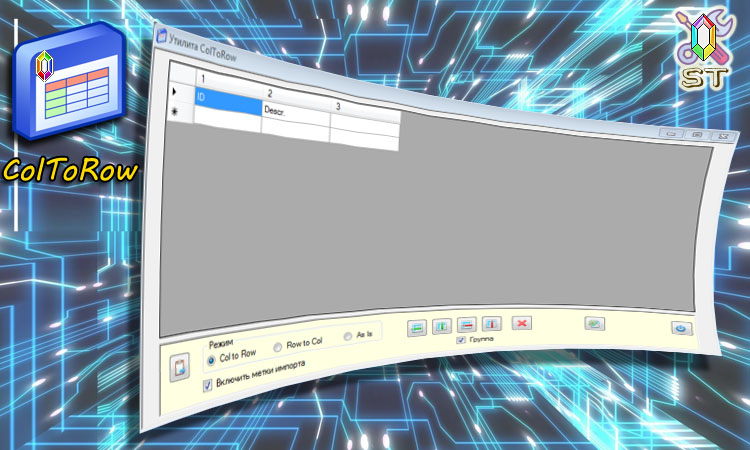Toggle the Группа checkbox
This screenshot has width=750, height=450.
[x=461, y=340]
